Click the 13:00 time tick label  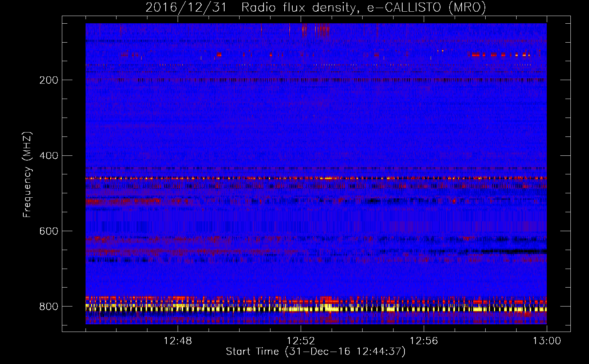point(547,341)
